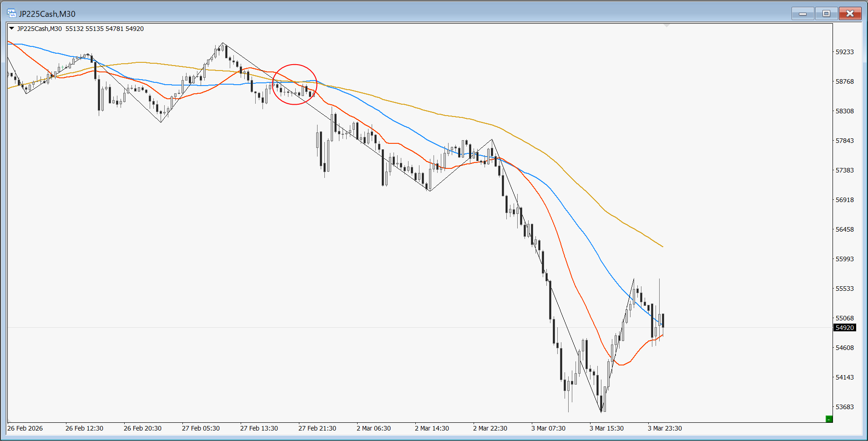This screenshot has width=868, height=441.
Task: Select the red circle drawing on the chart
Action: [x=294, y=65]
